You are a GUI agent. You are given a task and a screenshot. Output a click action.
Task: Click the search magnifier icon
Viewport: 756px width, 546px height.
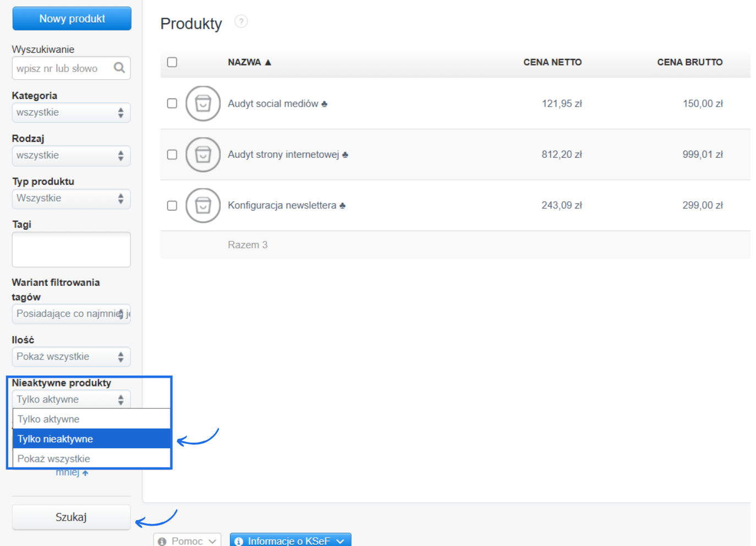(119, 68)
